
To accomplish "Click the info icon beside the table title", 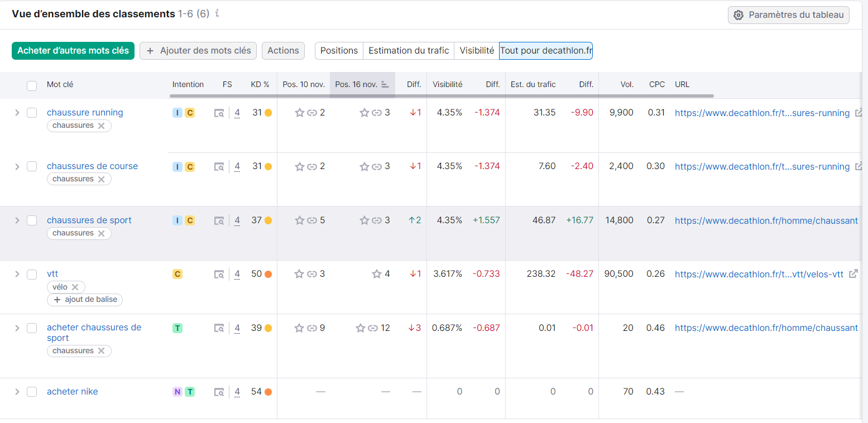I will (217, 13).
